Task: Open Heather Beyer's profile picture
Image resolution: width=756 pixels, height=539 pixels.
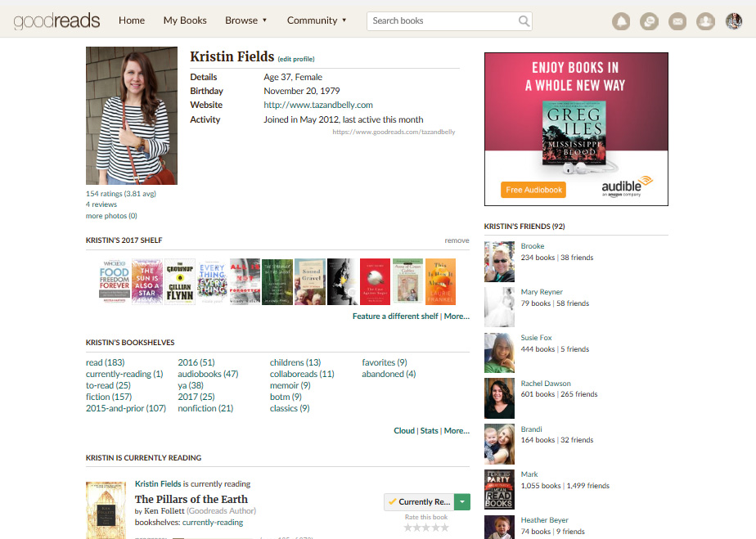Action: tap(499, 527)
